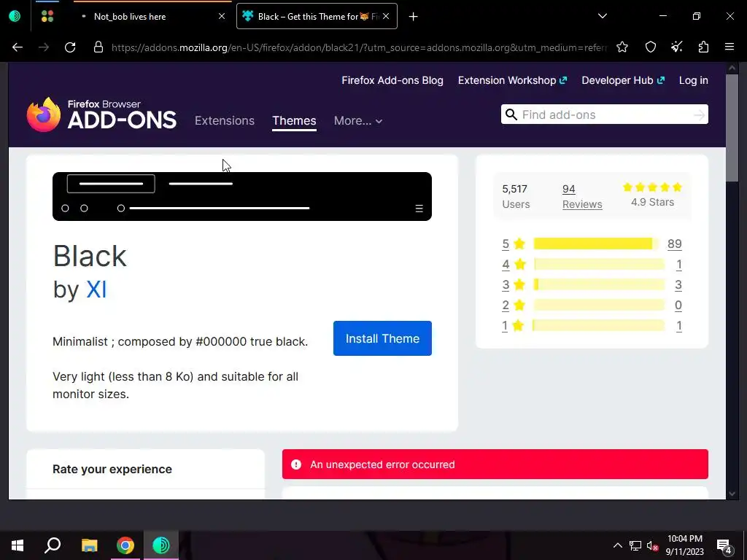Viewport: 747px width, 560px height.
Task: Show hidden system tray icons
Action: pyautogui.click(x=617, y=545)
